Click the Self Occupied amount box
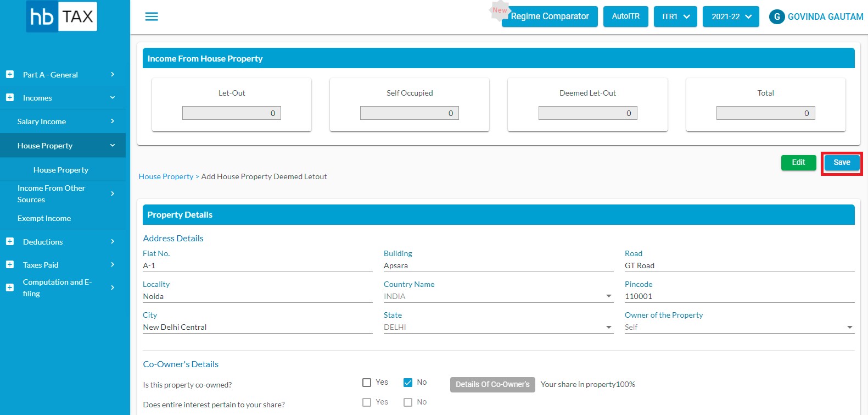 410,113
